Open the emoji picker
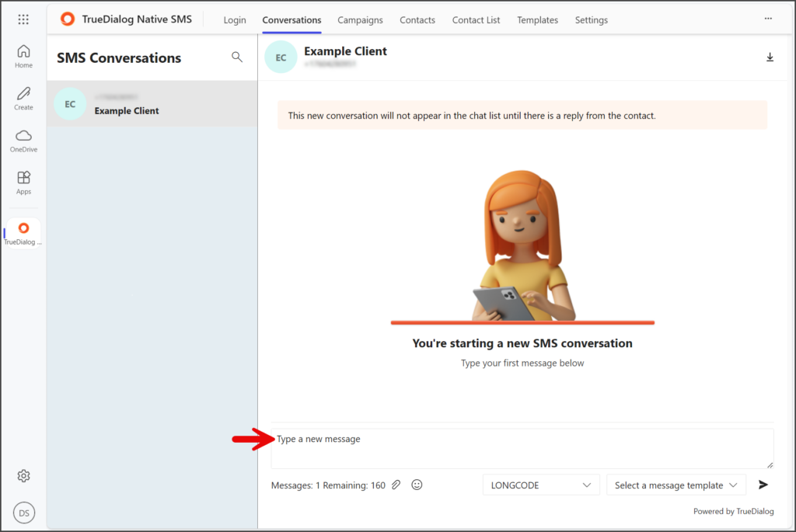 pos(417,485)
